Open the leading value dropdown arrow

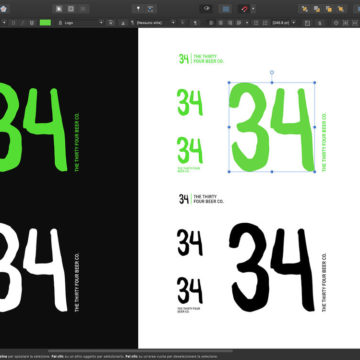pos(294,23)
